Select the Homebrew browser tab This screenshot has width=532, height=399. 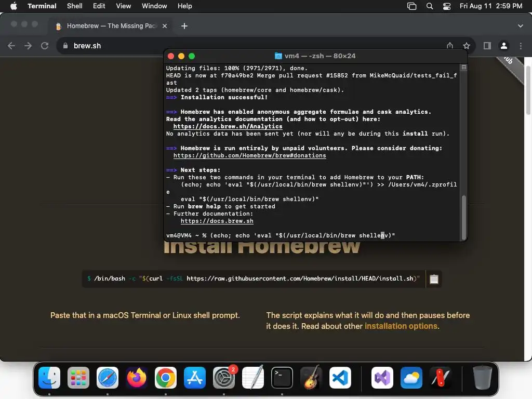click(x=111, y=26)
